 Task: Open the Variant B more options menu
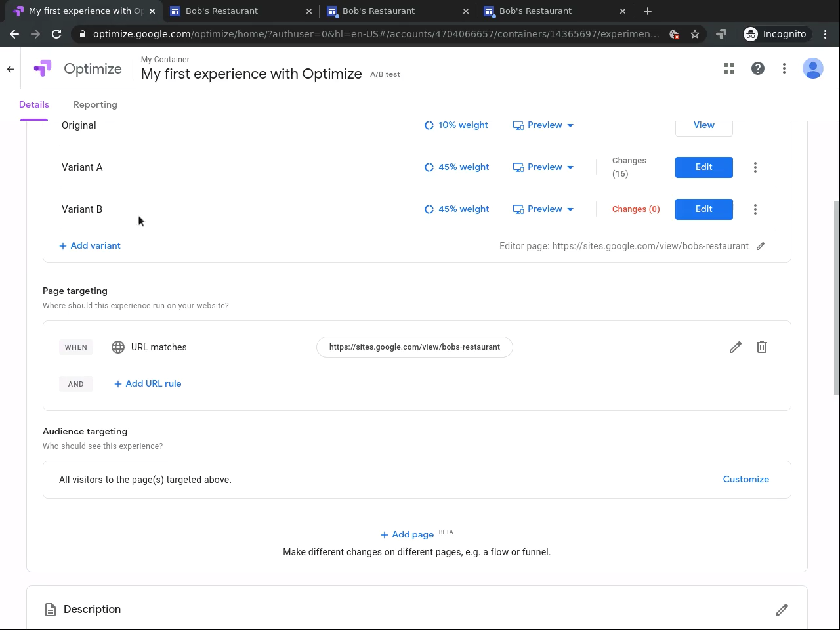755,209
